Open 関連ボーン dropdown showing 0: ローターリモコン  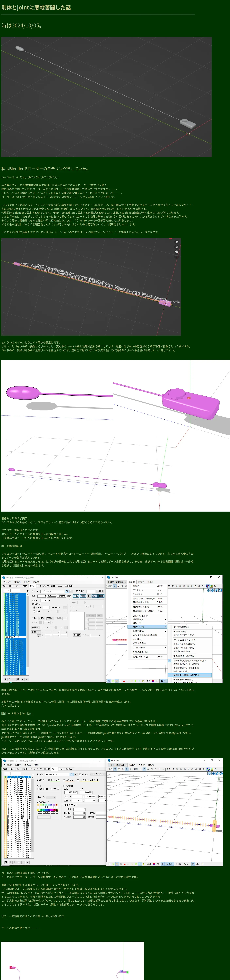pyautogui.click(x=98, y=775)
